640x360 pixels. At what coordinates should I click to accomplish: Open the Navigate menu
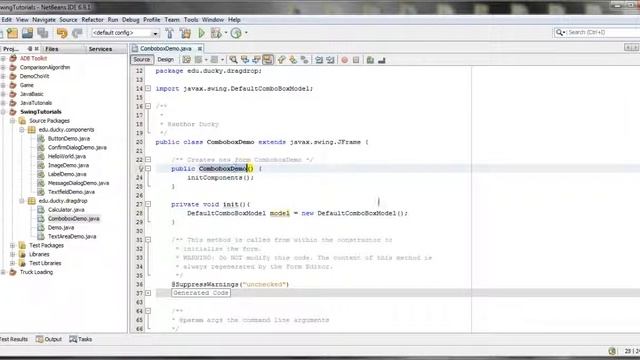pyautogui.click(x=44, y=20)
